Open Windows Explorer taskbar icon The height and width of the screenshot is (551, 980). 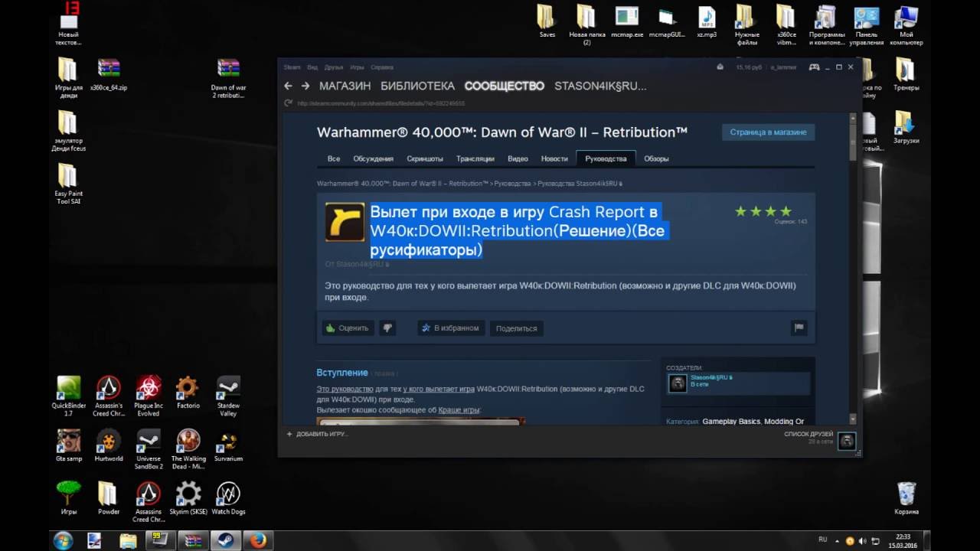(128, 540)
